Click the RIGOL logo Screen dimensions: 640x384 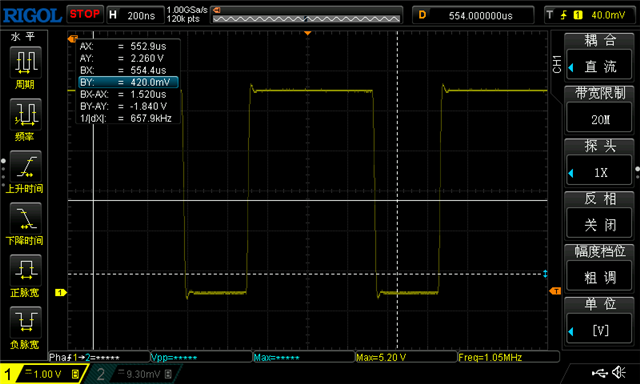point(32,16)
